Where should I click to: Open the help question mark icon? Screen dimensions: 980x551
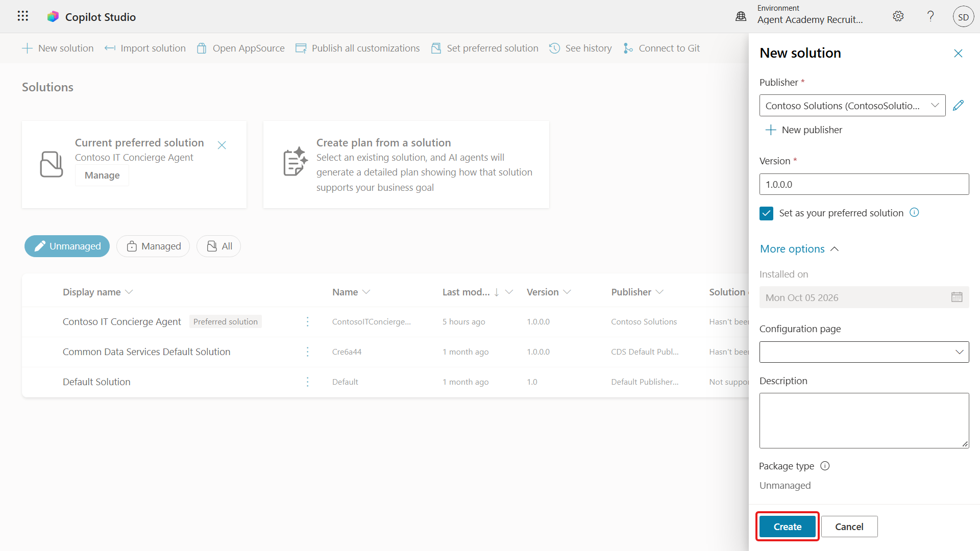[930, 16]
